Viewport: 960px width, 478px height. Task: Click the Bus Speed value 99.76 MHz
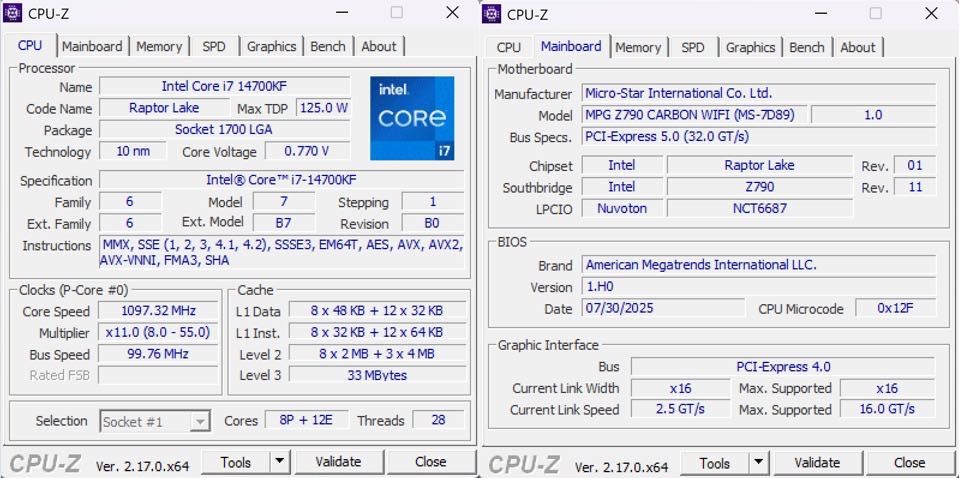[x=158, y=354]
